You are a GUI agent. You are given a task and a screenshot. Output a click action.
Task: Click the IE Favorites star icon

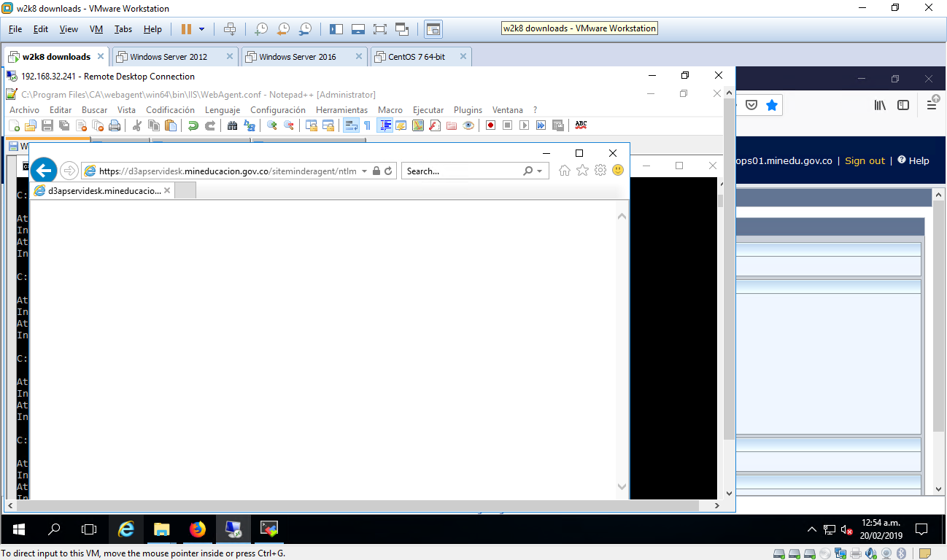click(x=582, y=171)
